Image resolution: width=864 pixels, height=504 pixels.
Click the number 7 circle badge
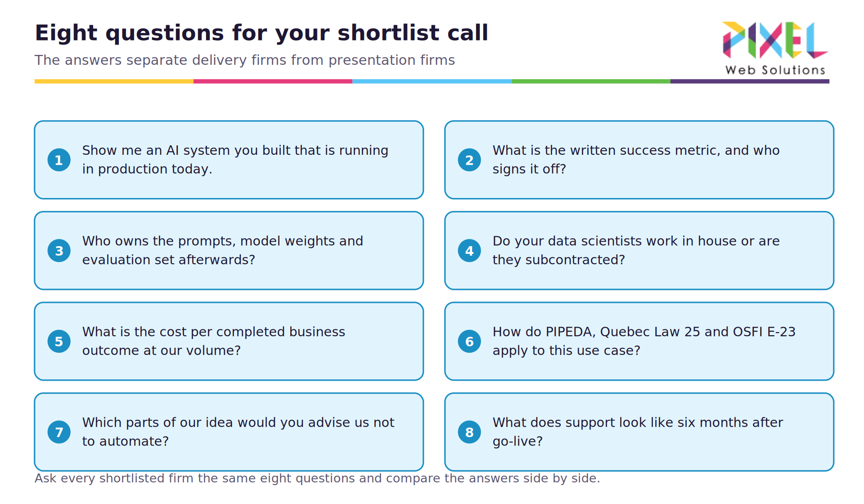pos(59,432)
